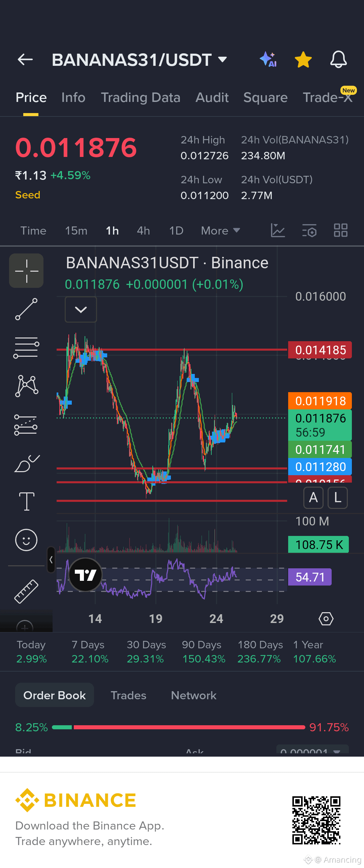Click the 0.011918 orange price label

point(320,401)
